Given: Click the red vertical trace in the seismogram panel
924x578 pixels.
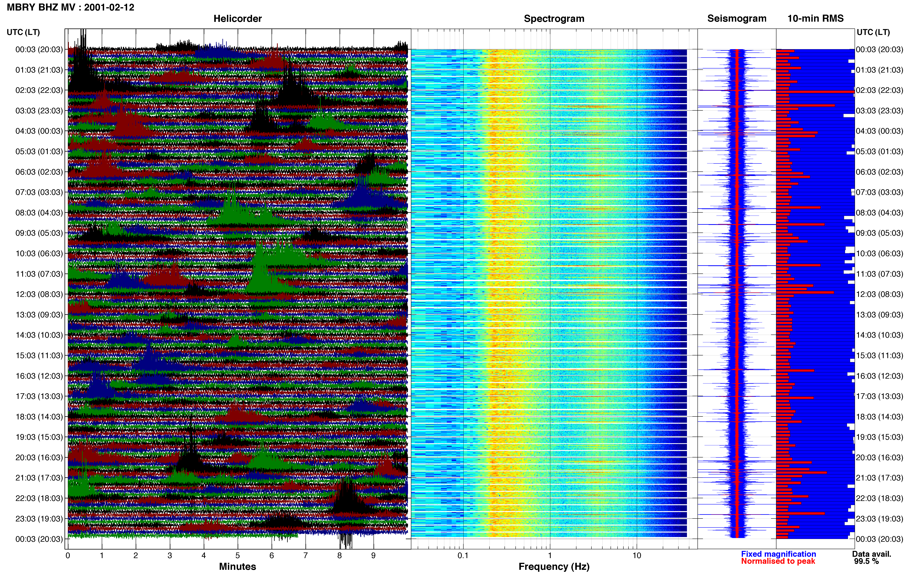Looking at the screenshot, I should (738, 293).
